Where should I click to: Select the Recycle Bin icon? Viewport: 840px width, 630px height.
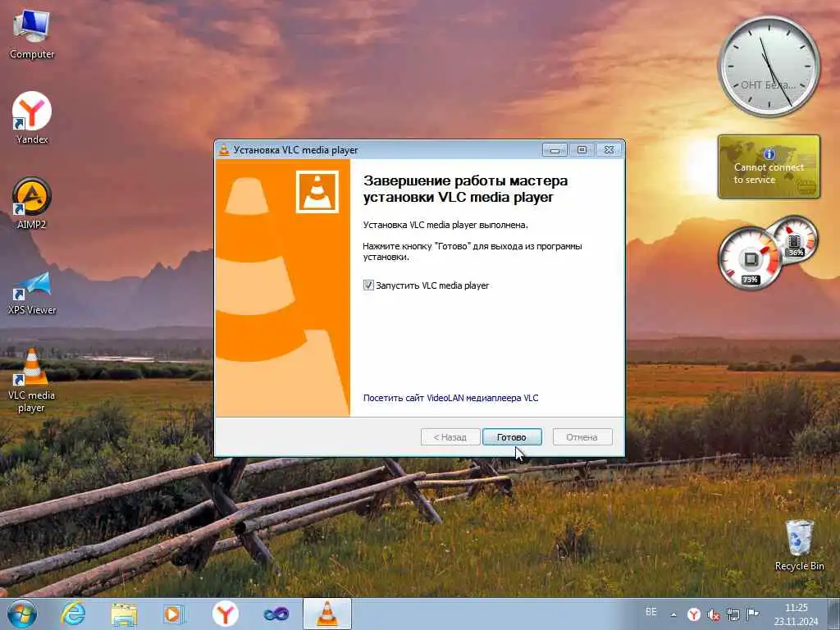click(799, 545)
